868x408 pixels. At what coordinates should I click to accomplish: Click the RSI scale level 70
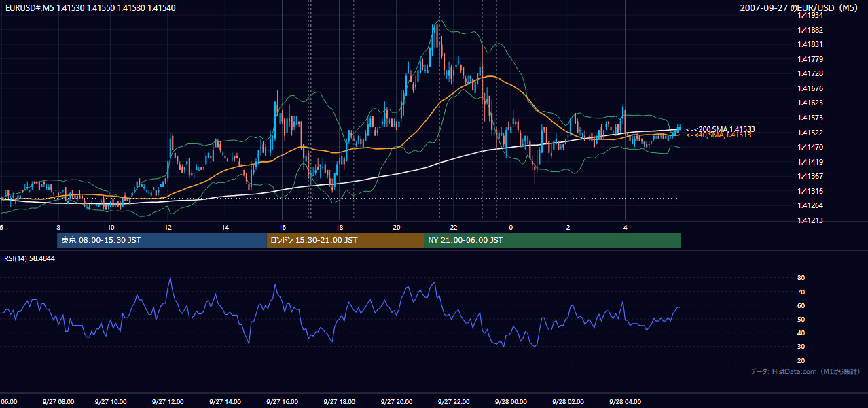pyautogui.click(x=801, y=292)
